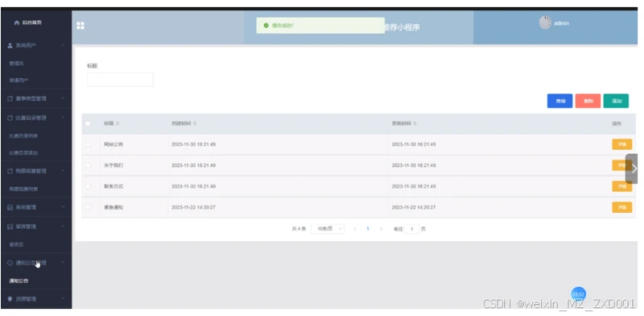Click the red 删除 button
This screenshot has width=644, height=316.
tap(588, 101)
